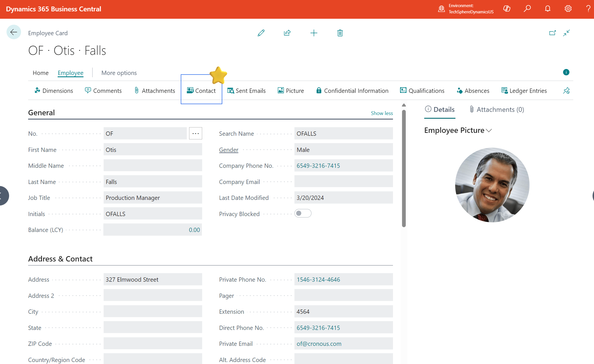The image size is (594, 364).
Task: Toggle the Privacy Blocked switch
Action: click(x=303, y=213)
